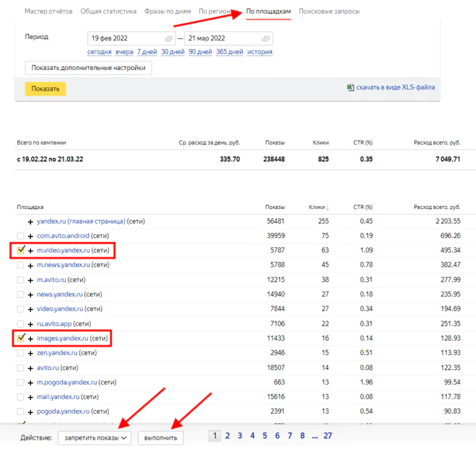Switch to the Поисковые запросы tab
The image size is (476, 449).
click(329, 11)
